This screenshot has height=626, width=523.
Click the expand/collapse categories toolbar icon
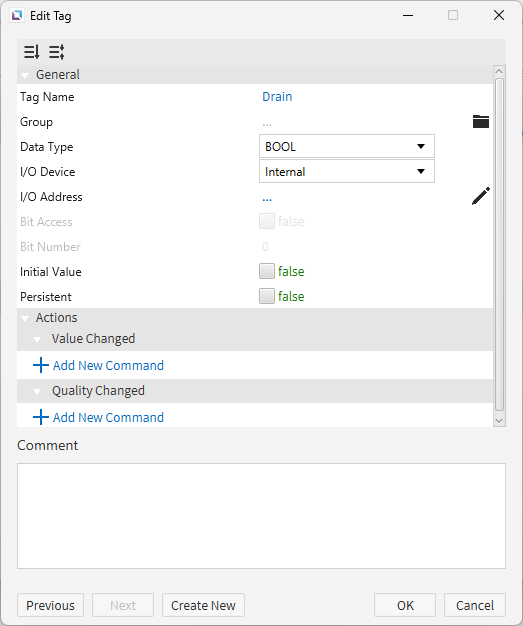(x=57, y=52)
